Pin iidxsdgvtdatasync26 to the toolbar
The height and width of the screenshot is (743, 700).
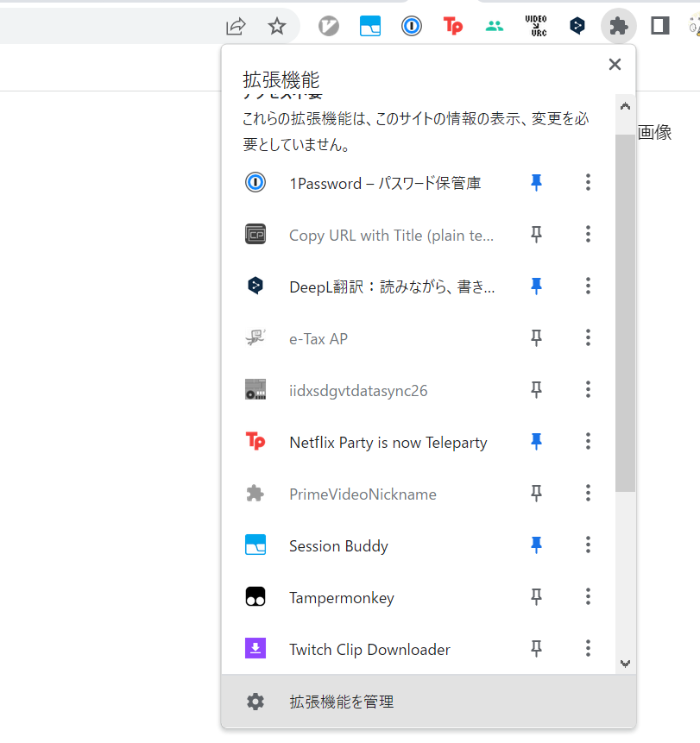pos(536,389)
